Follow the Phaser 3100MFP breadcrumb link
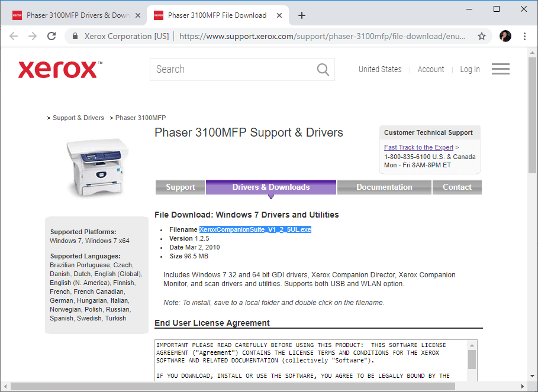The height and width of the screenshot is (392, 538). pos(141,118)
